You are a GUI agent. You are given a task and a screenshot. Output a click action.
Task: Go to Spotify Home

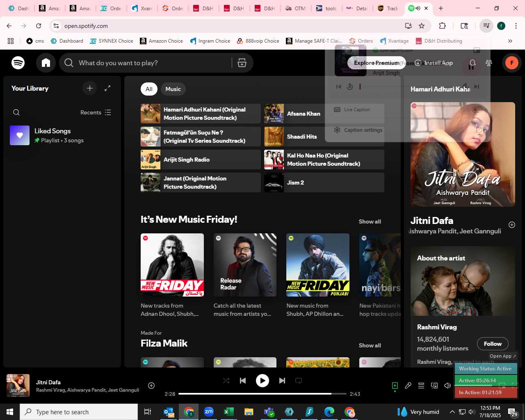46,63
